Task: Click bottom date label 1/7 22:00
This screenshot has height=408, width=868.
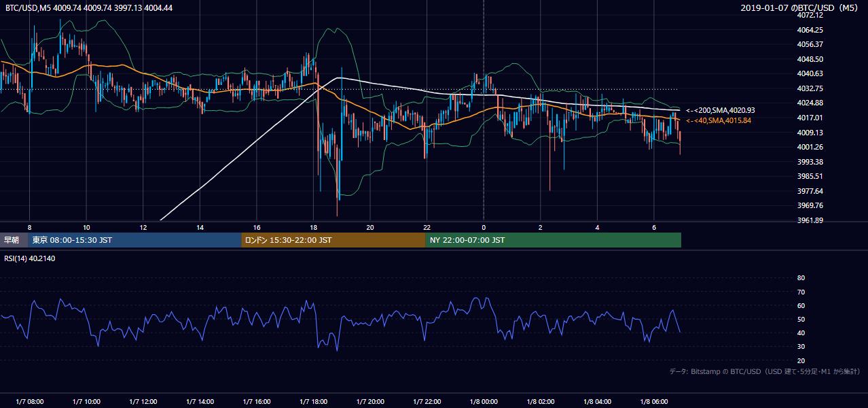Action: tap(427, 403)
